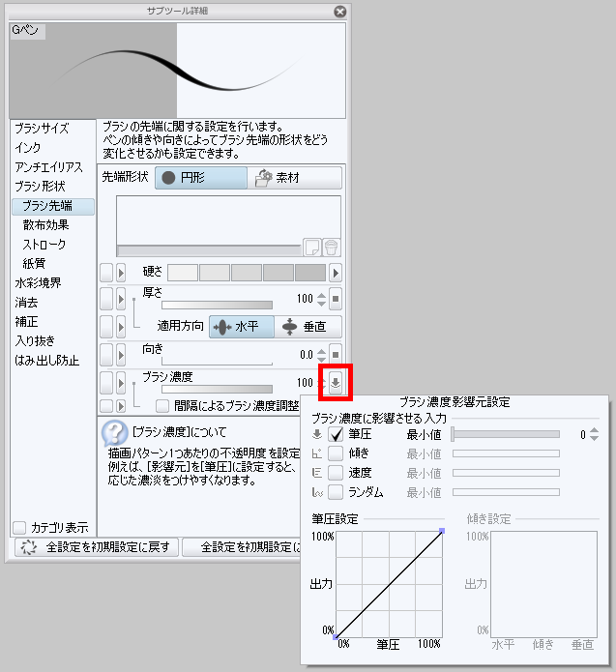616x672 pixels.
Task: Check the 速度 velocity checkbox
Action: point(336,473)
